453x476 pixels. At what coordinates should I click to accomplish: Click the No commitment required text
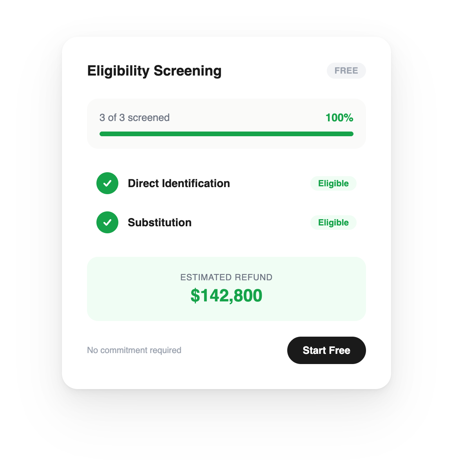[x=134, y=350]
